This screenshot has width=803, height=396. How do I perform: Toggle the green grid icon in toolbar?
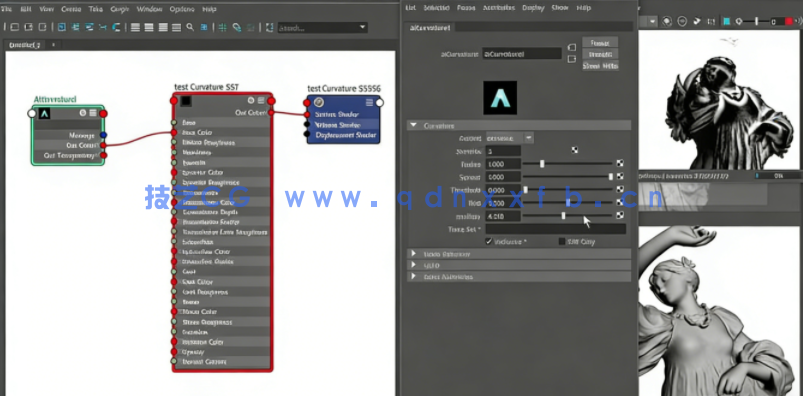(x=223, y=27)
